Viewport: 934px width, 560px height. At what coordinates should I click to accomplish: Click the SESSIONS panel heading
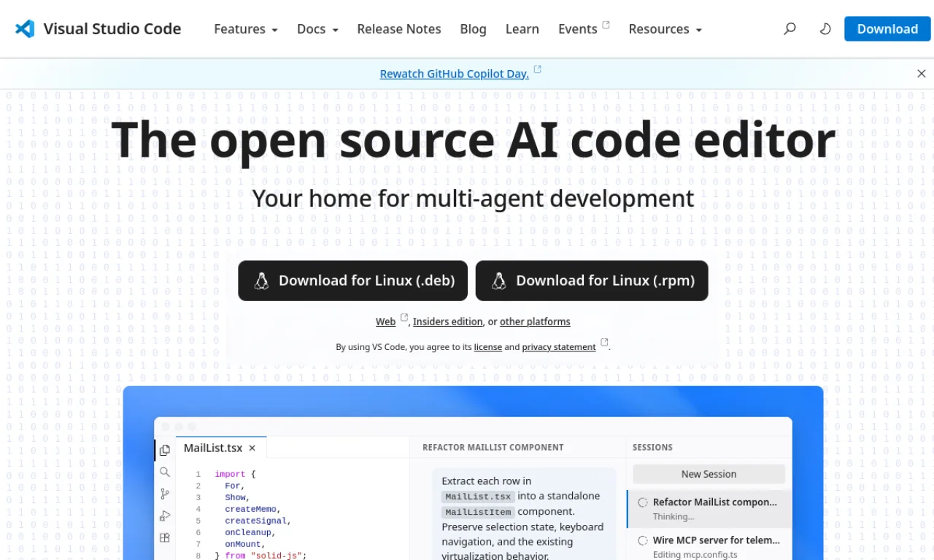[x=652, y=448]
